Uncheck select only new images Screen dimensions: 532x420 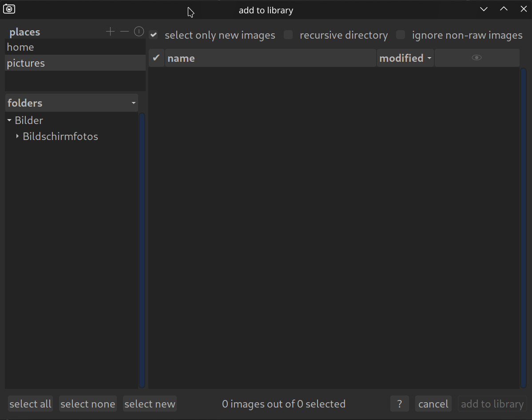pos(154,35)
